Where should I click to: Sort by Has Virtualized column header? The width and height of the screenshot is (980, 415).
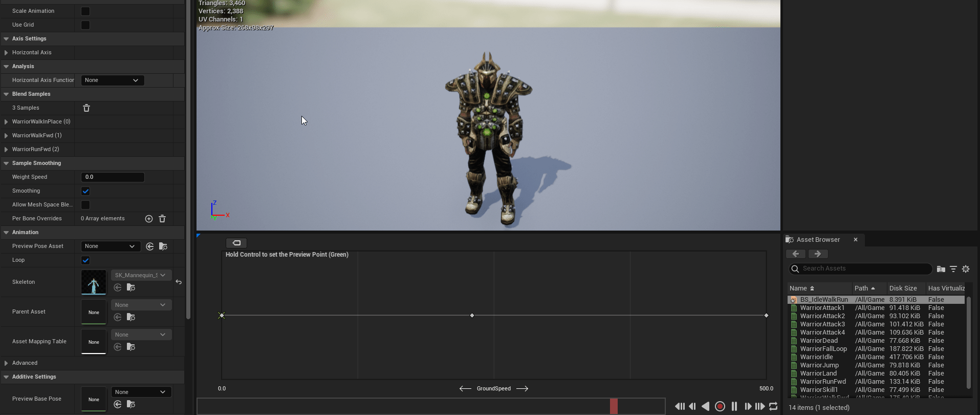(x=946, y=288)
